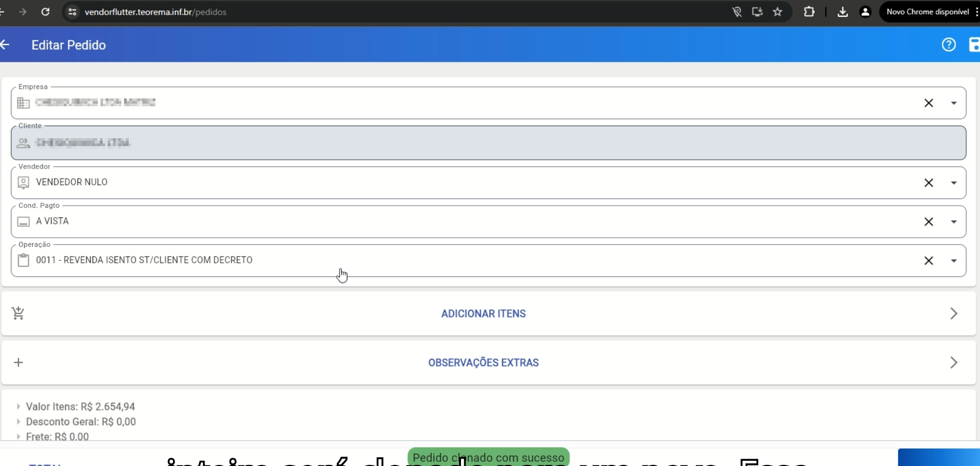Reload the browser page
The height and width of the screenshot is (466, 980).
[46, 12]
